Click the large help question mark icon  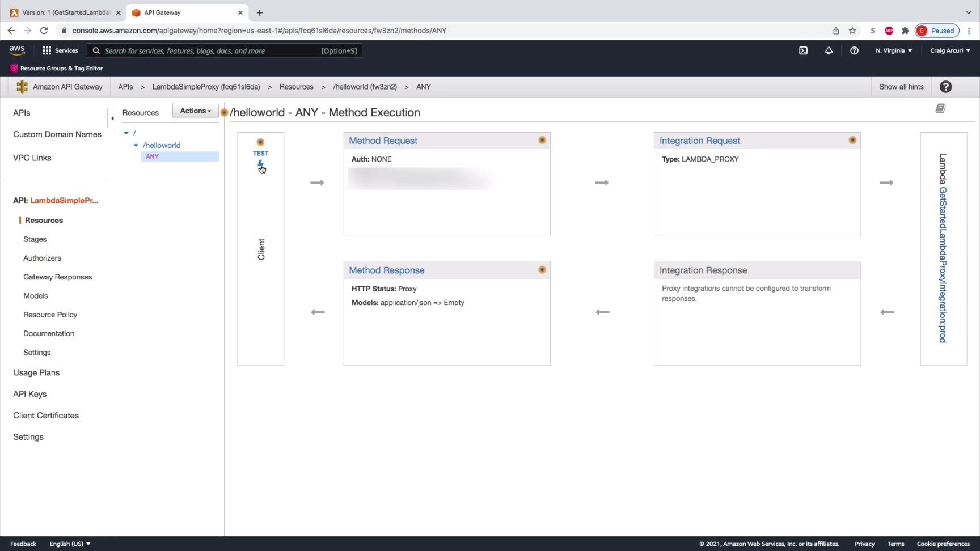coord(945,87)
